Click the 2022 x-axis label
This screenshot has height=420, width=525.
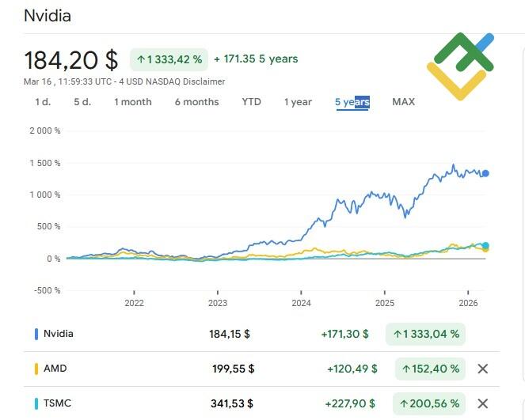click(x=135, y=303)
